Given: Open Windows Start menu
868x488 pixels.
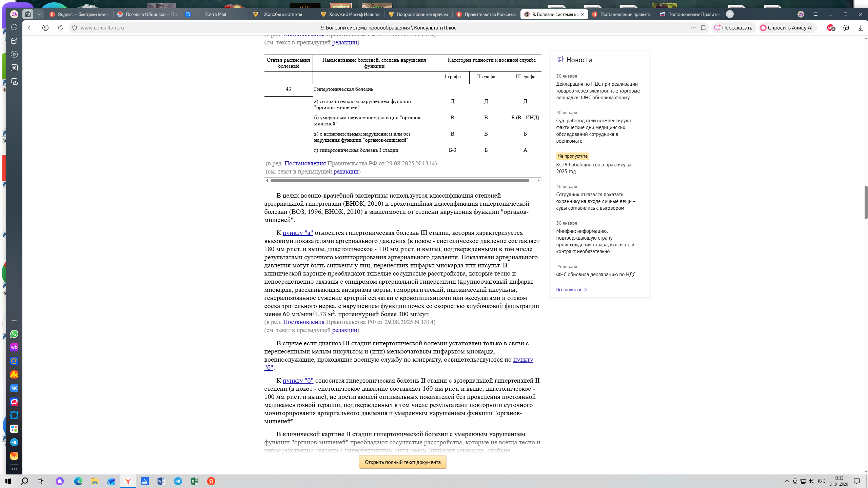Looking at the screenshot, I should click(x=8, y=481).
